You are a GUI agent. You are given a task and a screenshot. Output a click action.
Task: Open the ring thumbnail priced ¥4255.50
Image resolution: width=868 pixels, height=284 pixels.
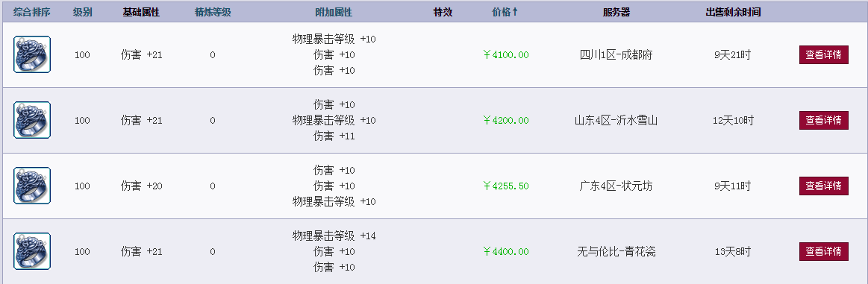(x=32, y=186)
